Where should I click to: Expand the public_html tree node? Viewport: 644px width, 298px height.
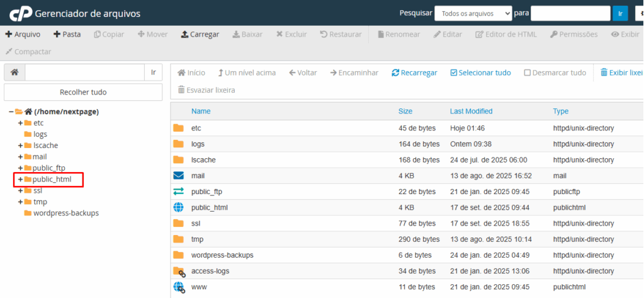click(20, 180)
